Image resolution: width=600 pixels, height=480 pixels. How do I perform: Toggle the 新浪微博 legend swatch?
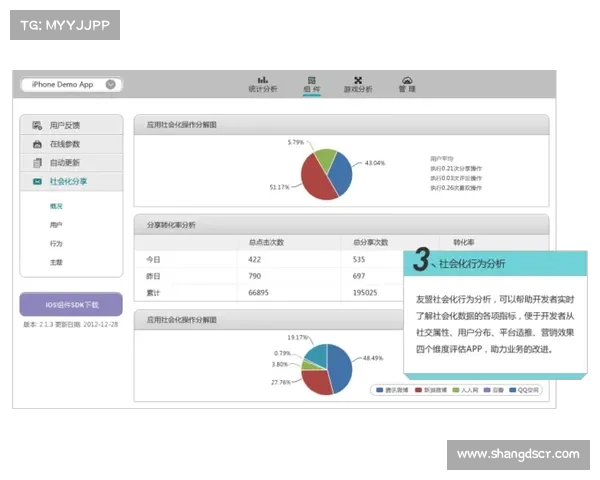[x=419, y=390]
